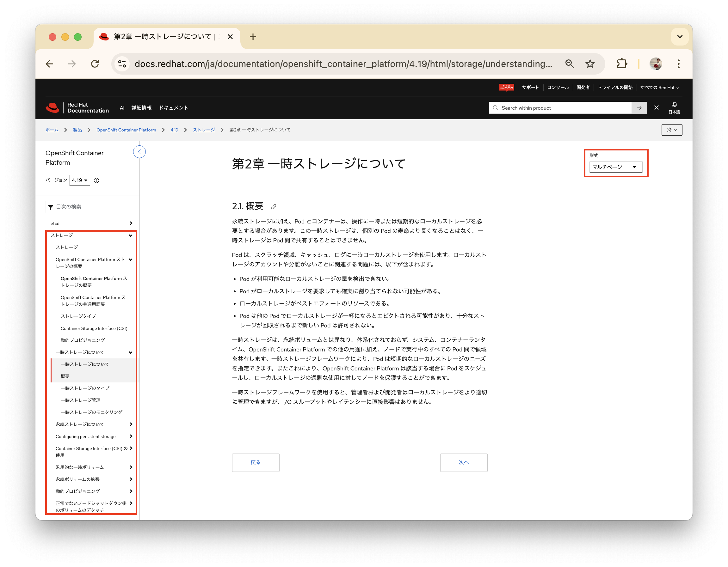The image size is (728, 567).
Task: Click the AI menu item
Action: pos(122,107)
